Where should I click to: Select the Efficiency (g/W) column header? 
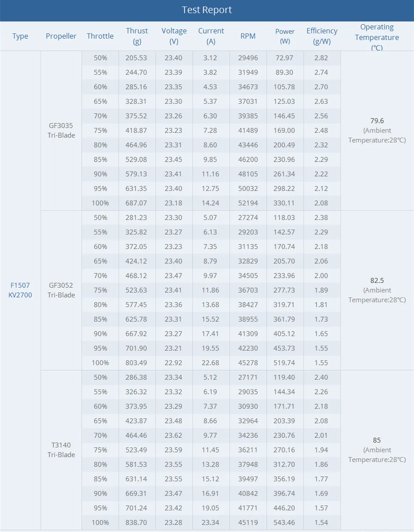322,36
